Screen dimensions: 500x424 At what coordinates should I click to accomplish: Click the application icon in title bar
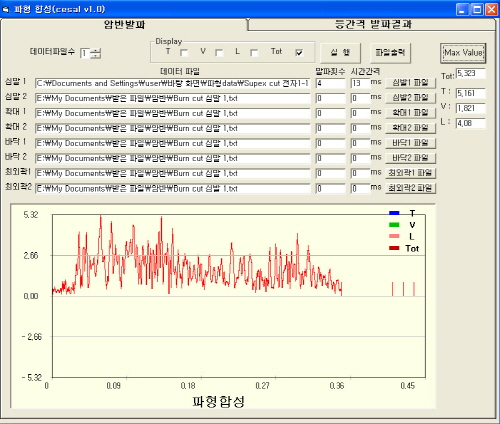coord(6,9)
